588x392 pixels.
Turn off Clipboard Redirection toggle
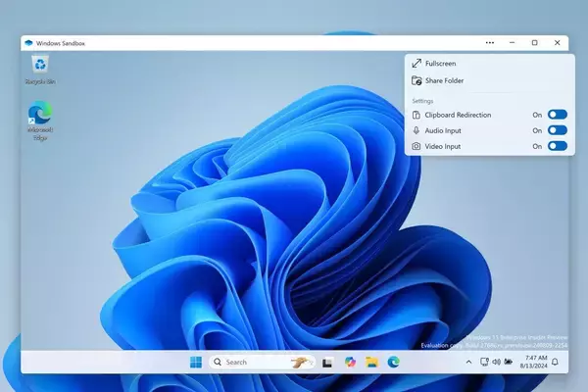tap(558, 115)
